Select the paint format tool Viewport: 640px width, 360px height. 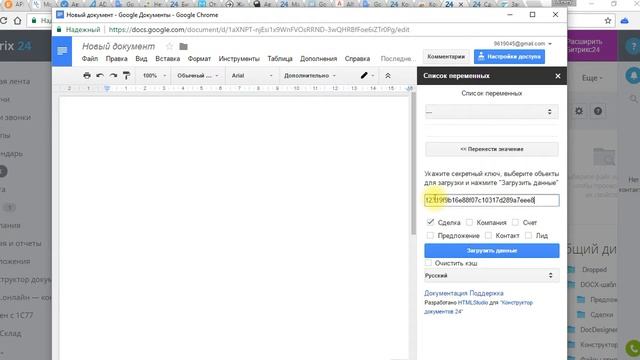tap(126, 76)
